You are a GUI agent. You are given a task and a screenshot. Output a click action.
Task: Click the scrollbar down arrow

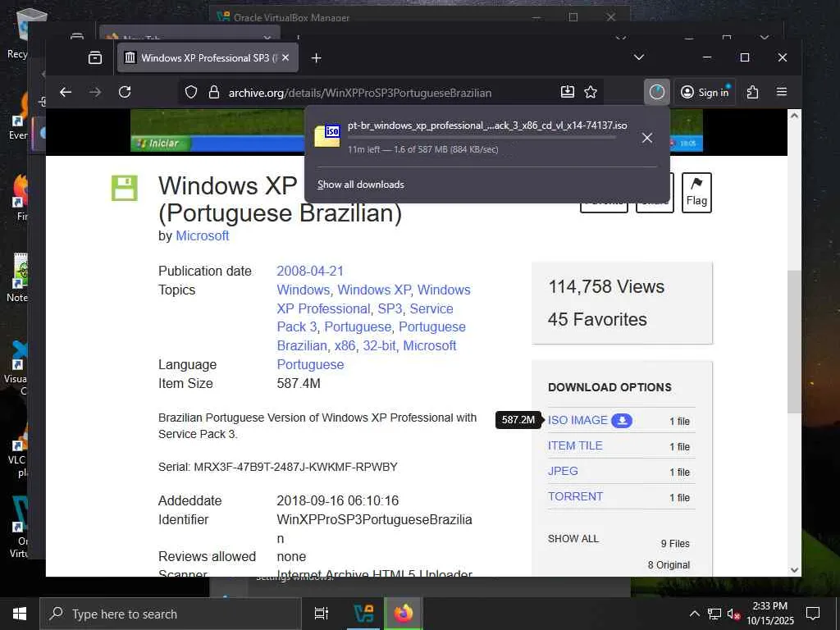click(x=794, y=570)
